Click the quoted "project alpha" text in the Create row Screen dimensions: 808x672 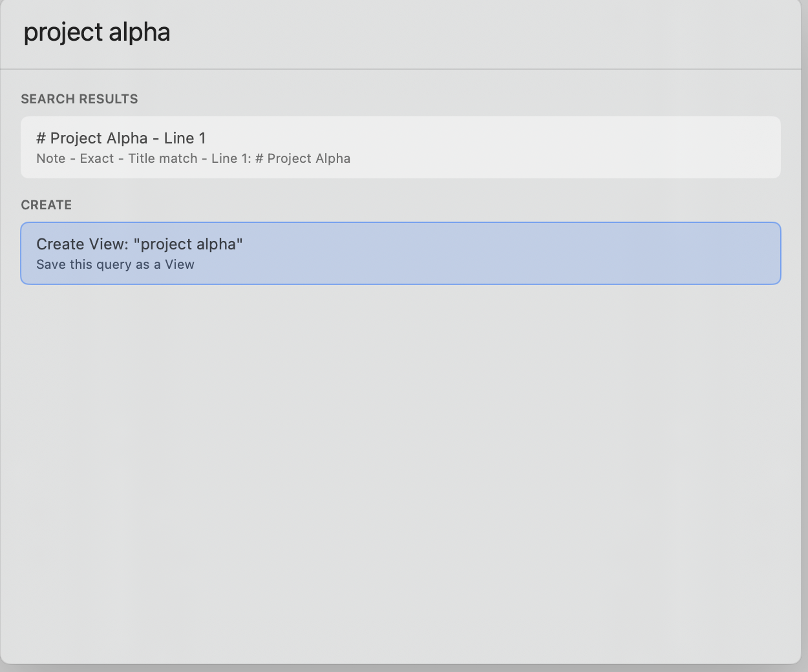pyautogui.click(x=188, y=244)
